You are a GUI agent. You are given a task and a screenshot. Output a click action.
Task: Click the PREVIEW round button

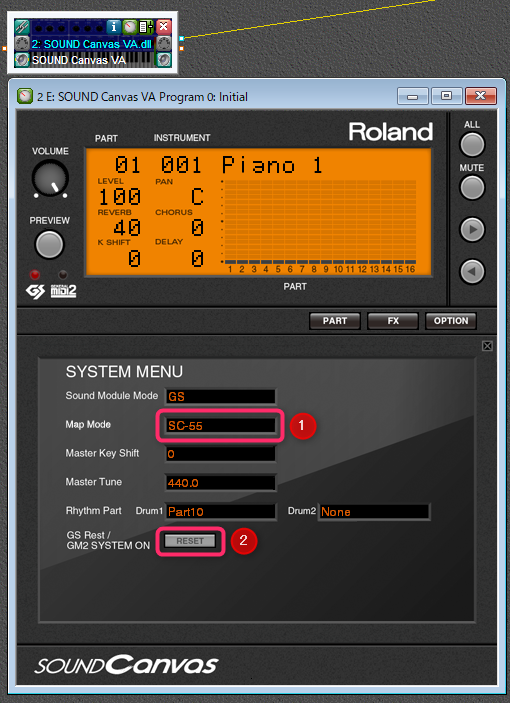tap(49, 244)
